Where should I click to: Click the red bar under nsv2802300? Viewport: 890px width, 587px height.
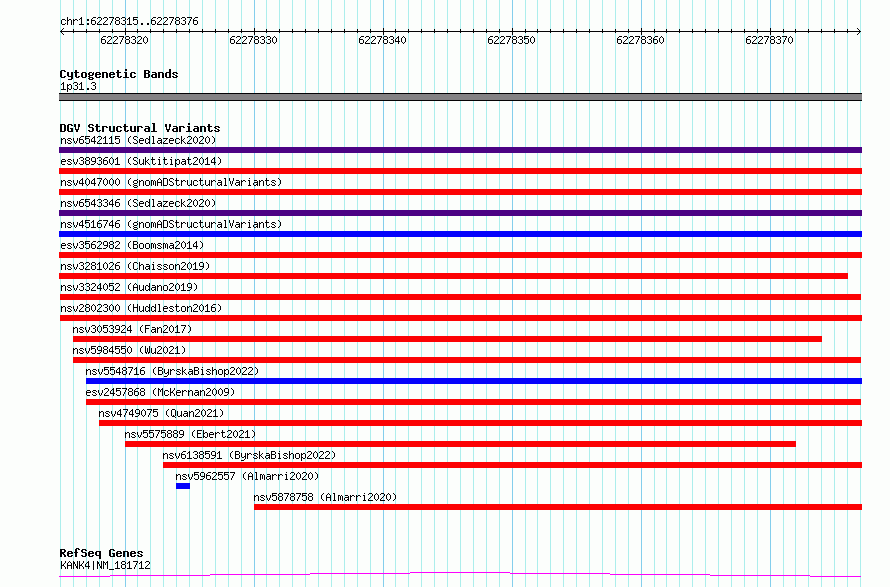coord(460,318)
